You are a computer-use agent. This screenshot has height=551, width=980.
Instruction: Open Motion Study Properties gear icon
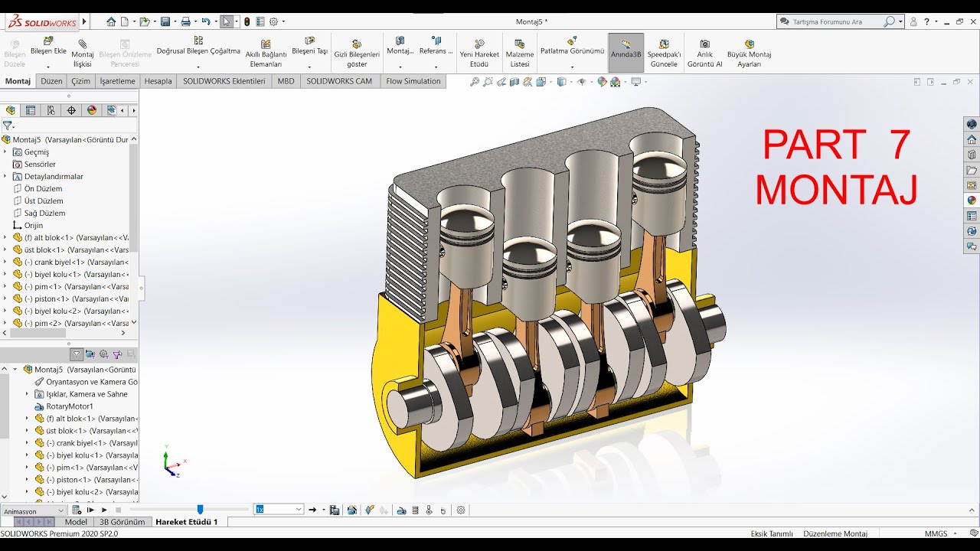pyautogui.click(x=460, y=510)
